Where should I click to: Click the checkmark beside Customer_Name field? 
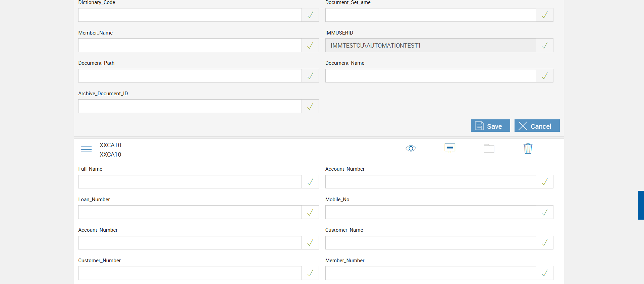click(x=544, y=243)
